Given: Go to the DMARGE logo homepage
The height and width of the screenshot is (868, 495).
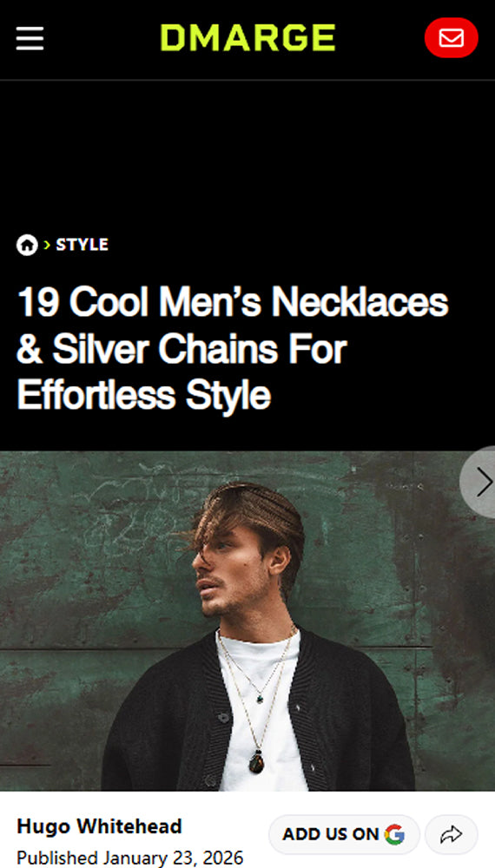Looking at the screenshot, I should click(x=247, y=37).
